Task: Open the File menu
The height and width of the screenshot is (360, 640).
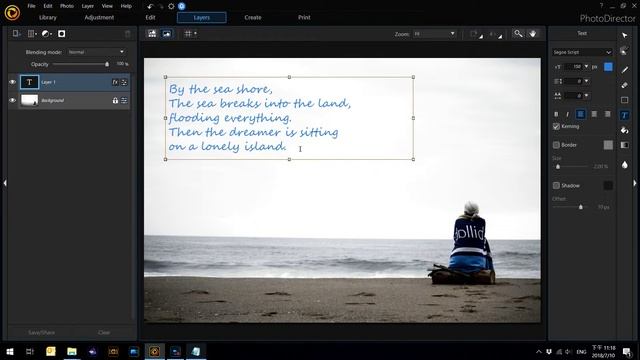Action: point(31,6)
